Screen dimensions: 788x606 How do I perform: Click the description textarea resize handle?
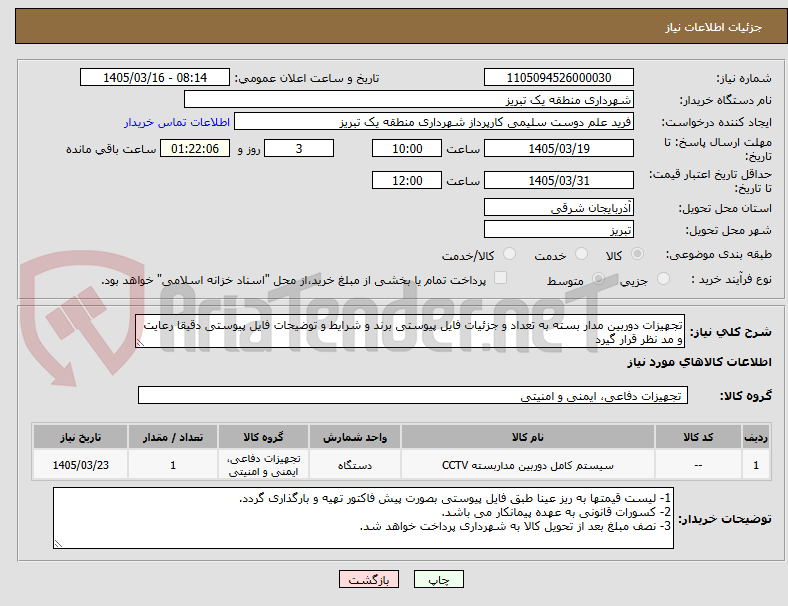tap(140, 343)
